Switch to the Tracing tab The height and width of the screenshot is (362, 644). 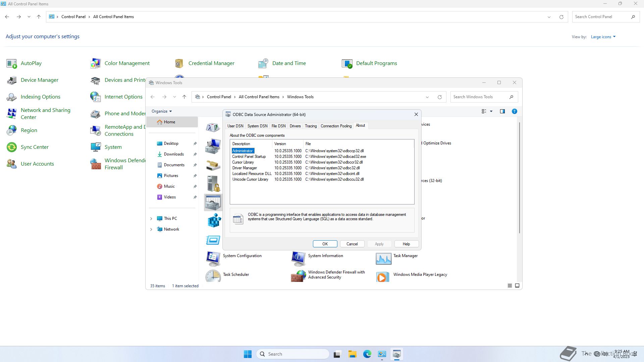coord(311,126)
